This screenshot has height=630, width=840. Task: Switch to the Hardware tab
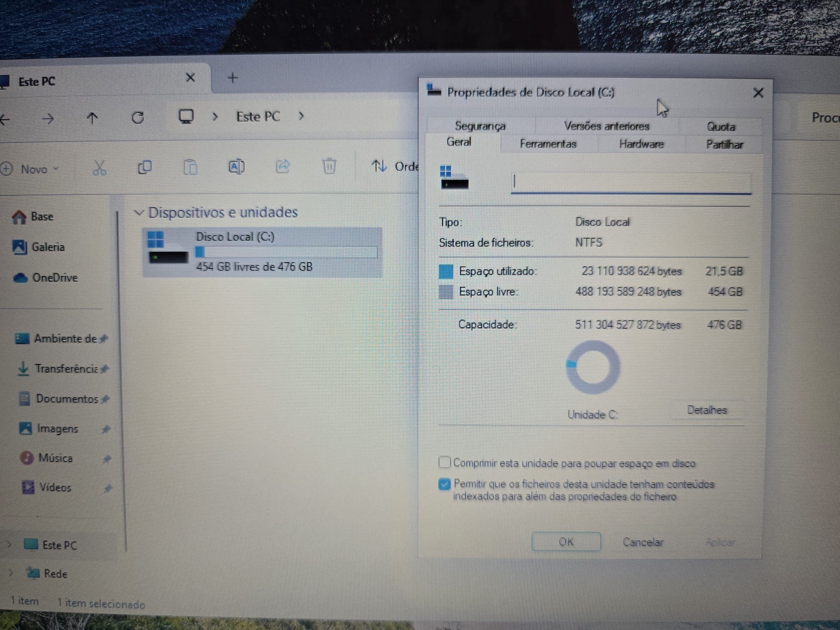pyautogui.click(x=641, y=144)
